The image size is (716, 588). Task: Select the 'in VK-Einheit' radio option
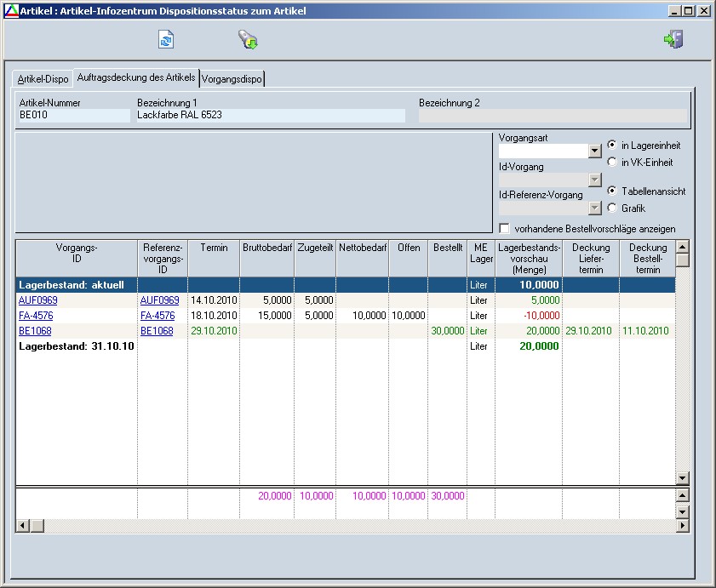point(612,163)
